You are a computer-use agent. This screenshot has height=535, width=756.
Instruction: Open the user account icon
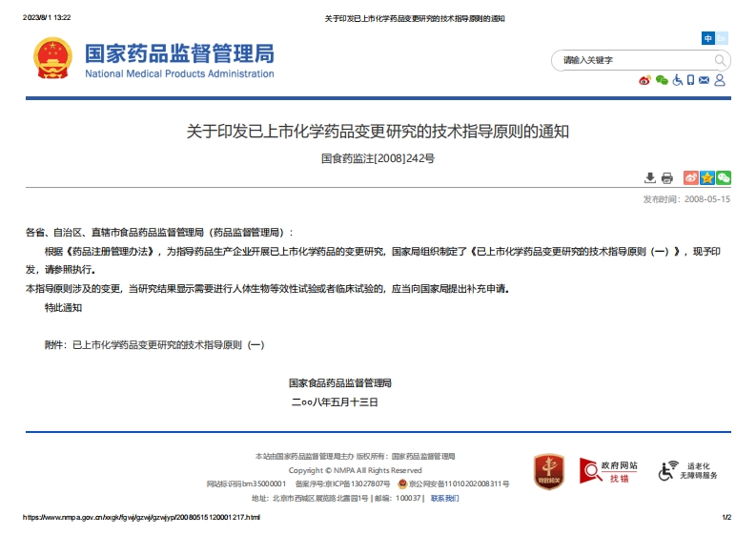click(x=720, y=80)
